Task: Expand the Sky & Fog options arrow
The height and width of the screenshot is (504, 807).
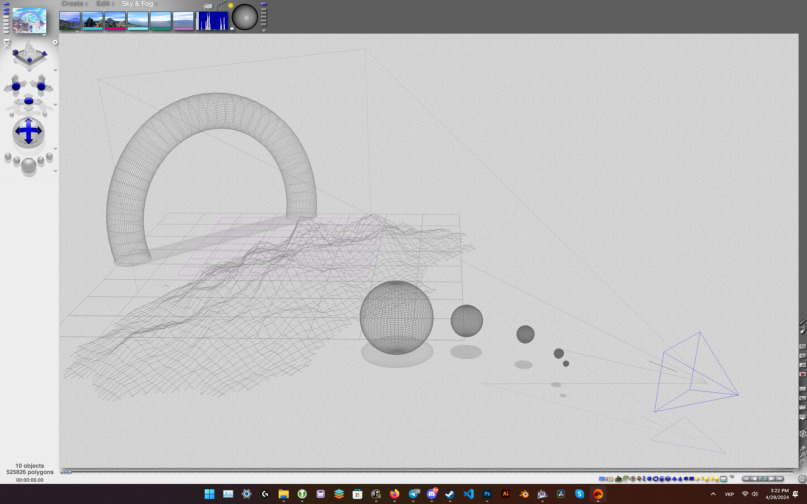Action: pyautogui.click(x=158, y=4)
